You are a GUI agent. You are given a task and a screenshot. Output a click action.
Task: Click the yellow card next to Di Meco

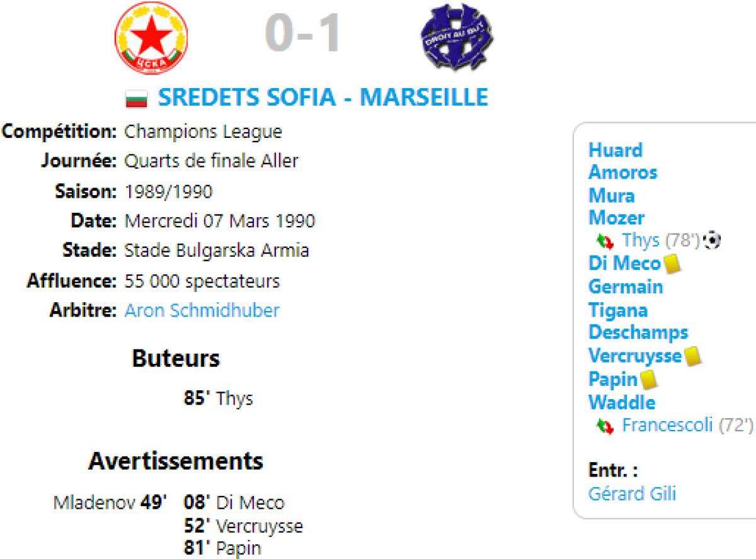[x=672, y=263]
